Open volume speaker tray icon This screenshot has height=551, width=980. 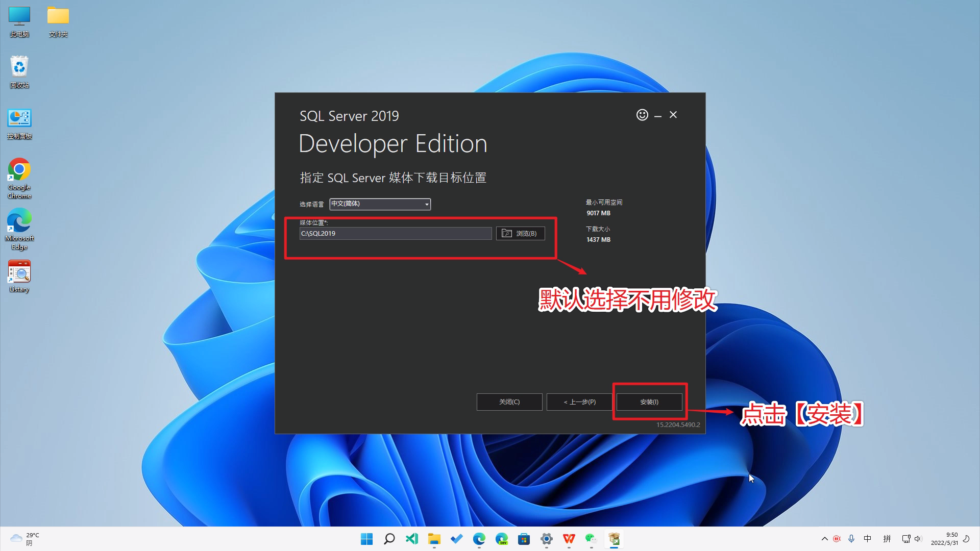click(918, 539)
